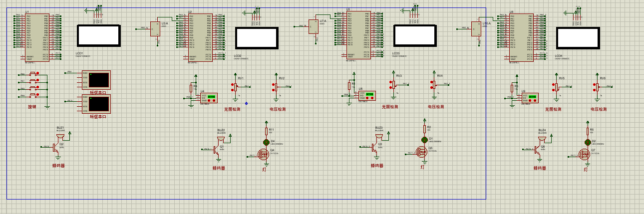Select the U5 microcontroller chip
The height and width of the screenshot is (214, 644).
(x=358, y=35)
